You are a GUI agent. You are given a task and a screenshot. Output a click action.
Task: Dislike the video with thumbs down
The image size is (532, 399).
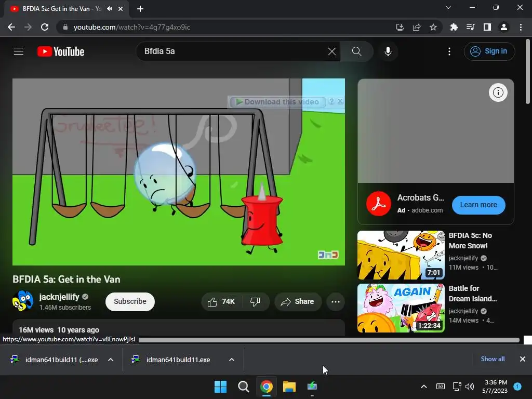(x=255, y=302)
